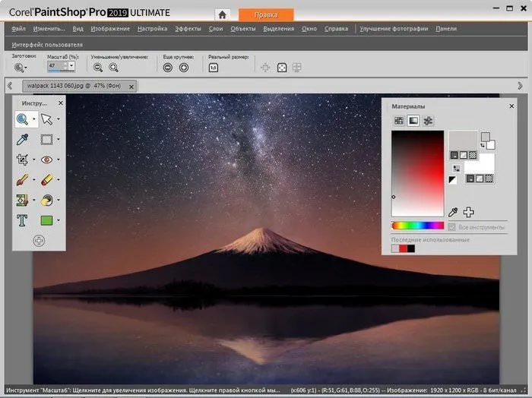Viewport: 532px width, 398px height.
Task: Pick the Paint Brush tool
Action: point(23,181)
